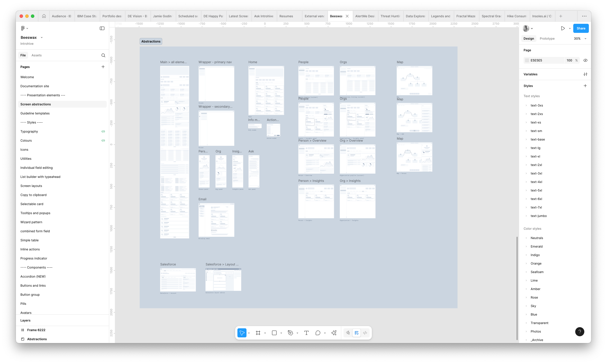Toggle page background visibility eye
The height and width of the screenshot is (364, 607).
pyautogui.click(x=585, y=60)
